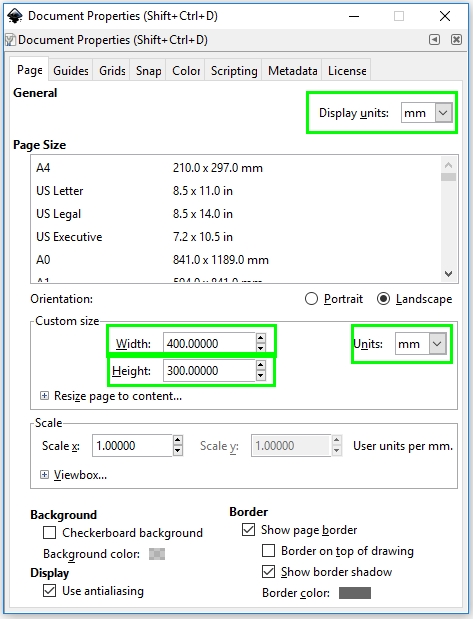
Task: Open the Grids tab
Action: tap(112, 71)
